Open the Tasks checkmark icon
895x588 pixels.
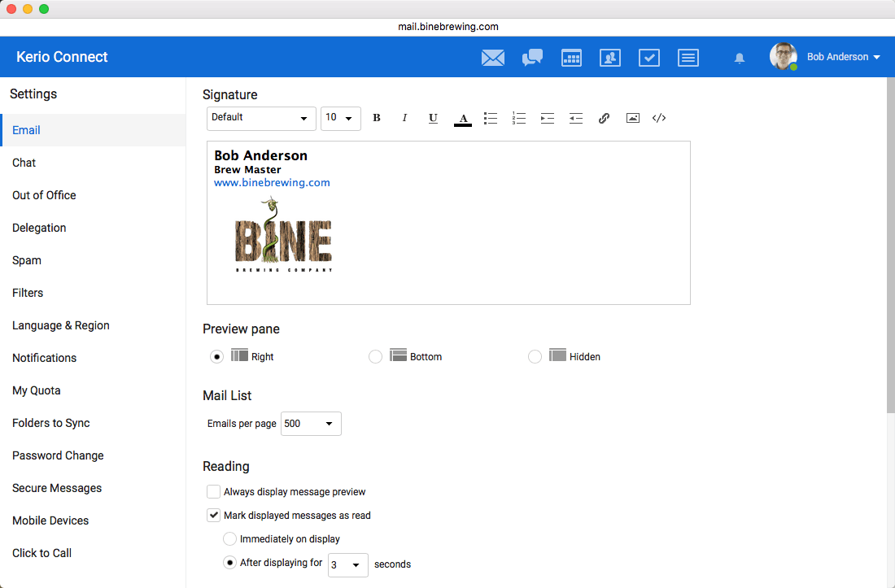[x=649, y=58]
